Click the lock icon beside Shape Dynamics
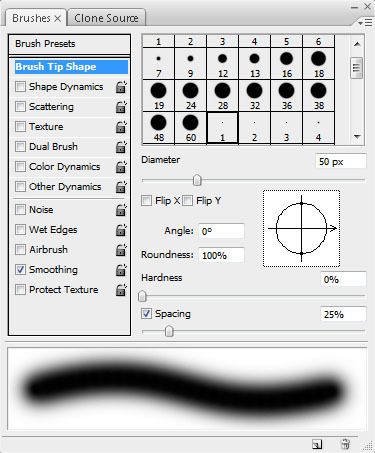 click(121, 87)
